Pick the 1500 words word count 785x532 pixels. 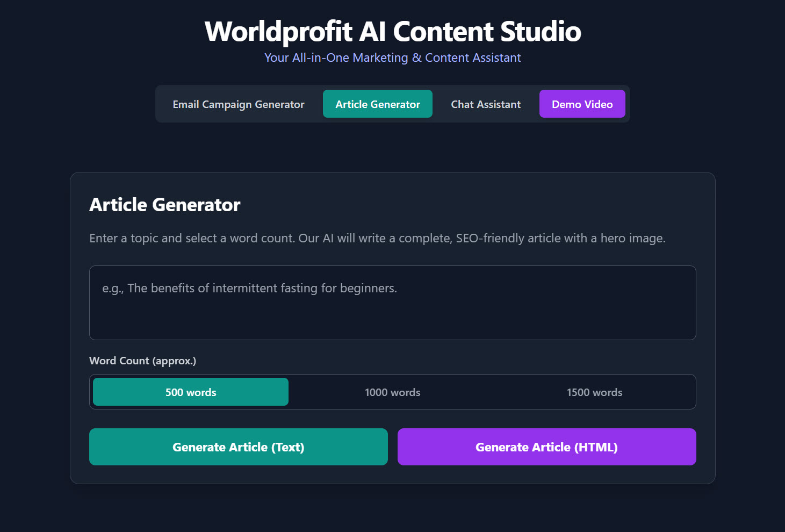coord(594,392)
